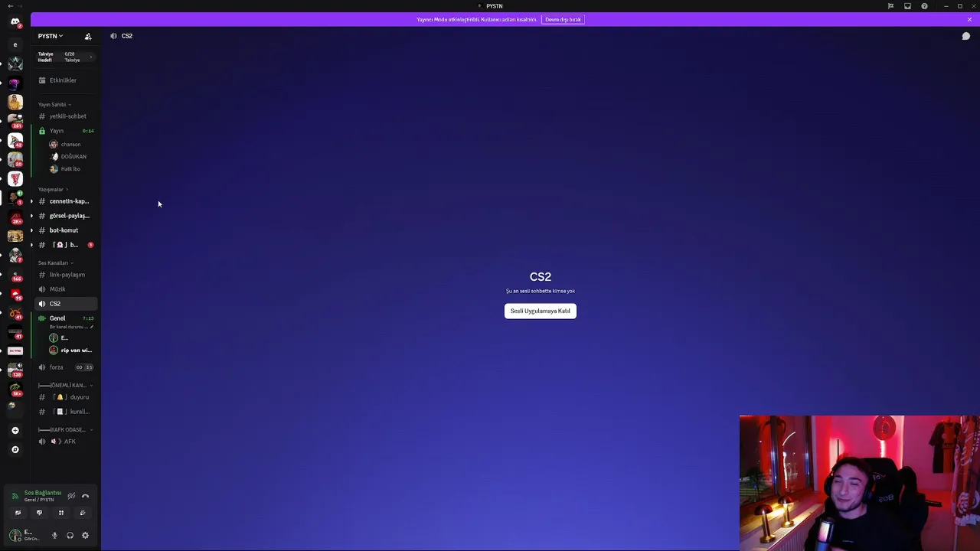Image resolution: width=980 pixels, height=551 pixels.
Task: Open the cennetin-kap... text channel
Action: (66, 201)
